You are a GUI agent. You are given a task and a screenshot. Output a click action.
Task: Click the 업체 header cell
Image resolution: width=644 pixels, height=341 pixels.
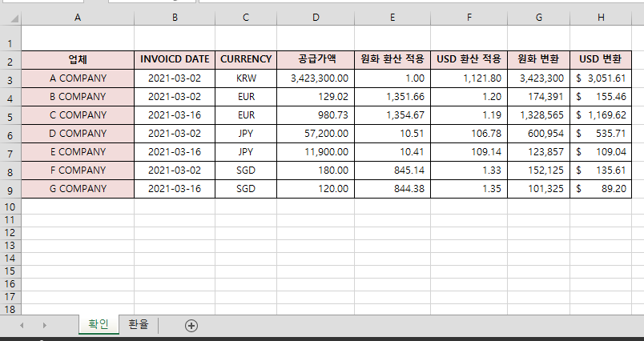click(78, 60)
